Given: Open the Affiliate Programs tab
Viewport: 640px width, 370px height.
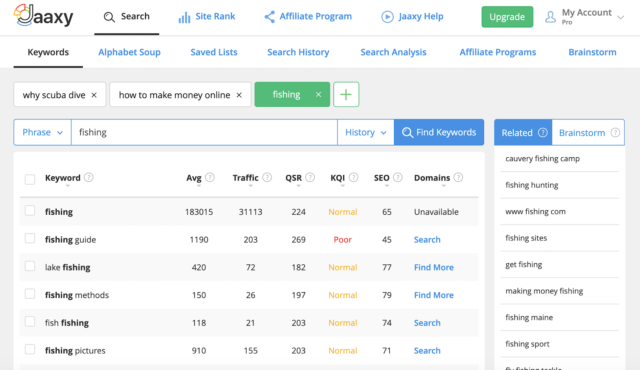Looking at the screenshot, I should point(498,52).
